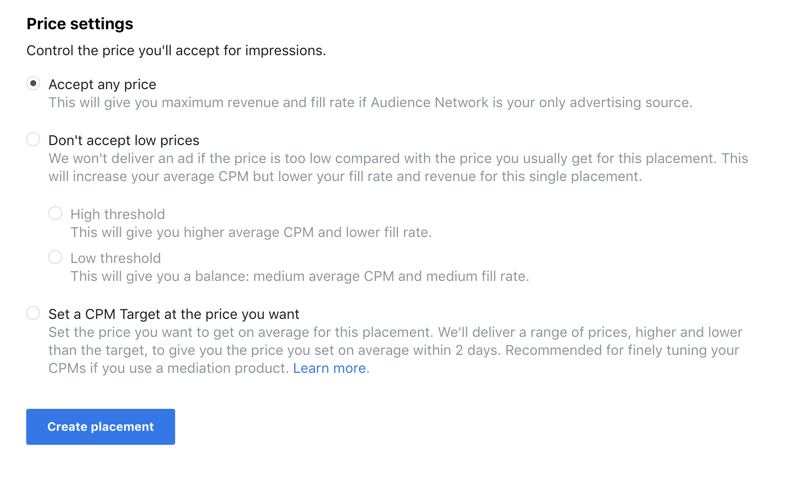Enable the "Set a CPM Target" radio button
The width and height of the screenshot is (790, 488).
click(33, 313)
